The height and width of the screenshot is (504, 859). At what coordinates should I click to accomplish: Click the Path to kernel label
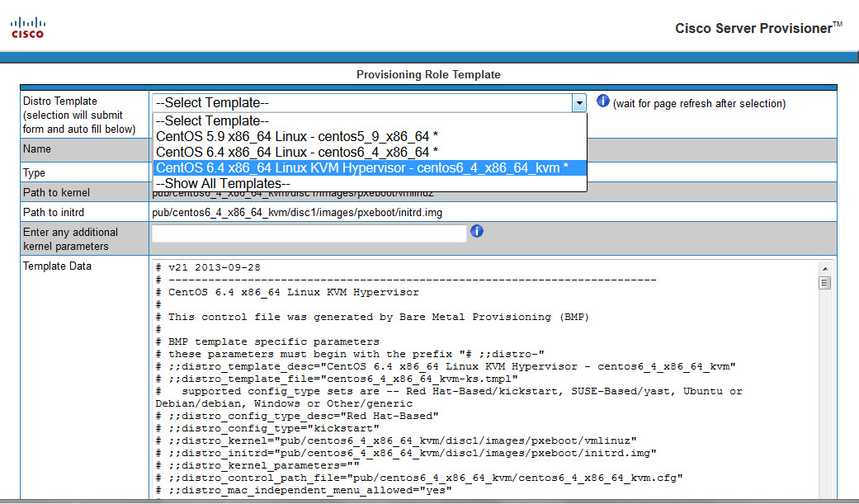tap(56, 193)
